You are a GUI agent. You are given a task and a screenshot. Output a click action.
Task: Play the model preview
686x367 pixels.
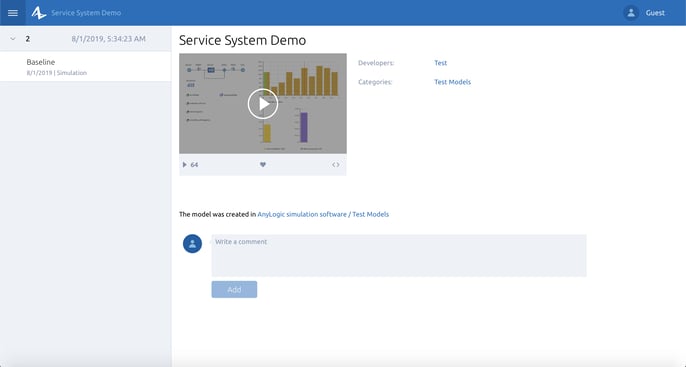tap(262, 104)
